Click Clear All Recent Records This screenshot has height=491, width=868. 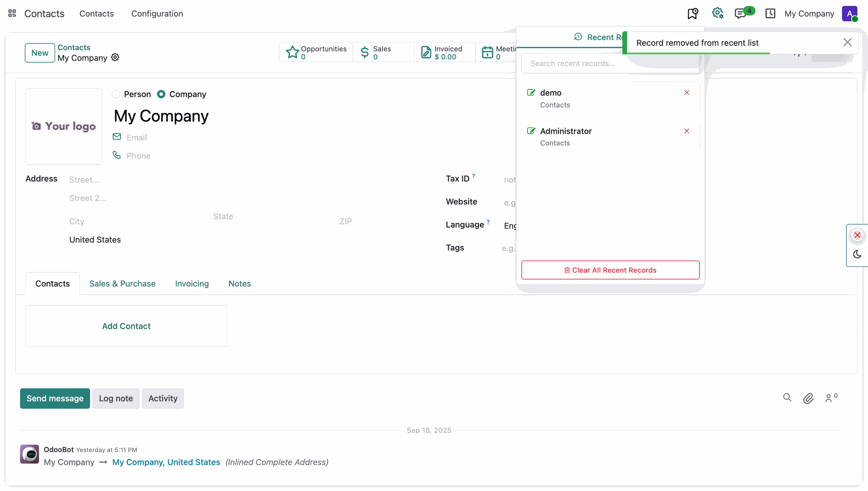tap(610, 270)
